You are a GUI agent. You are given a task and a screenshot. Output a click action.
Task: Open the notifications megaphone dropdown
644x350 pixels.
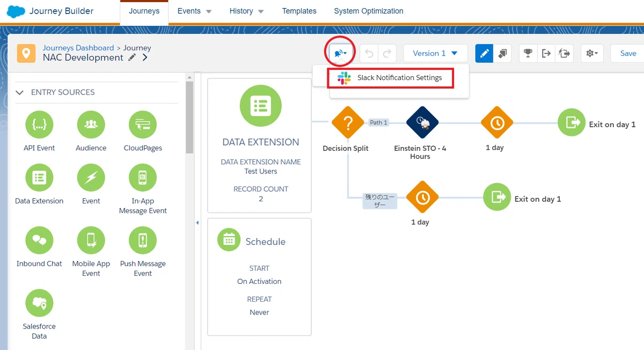pyautogui.click(x=341, y=53)
